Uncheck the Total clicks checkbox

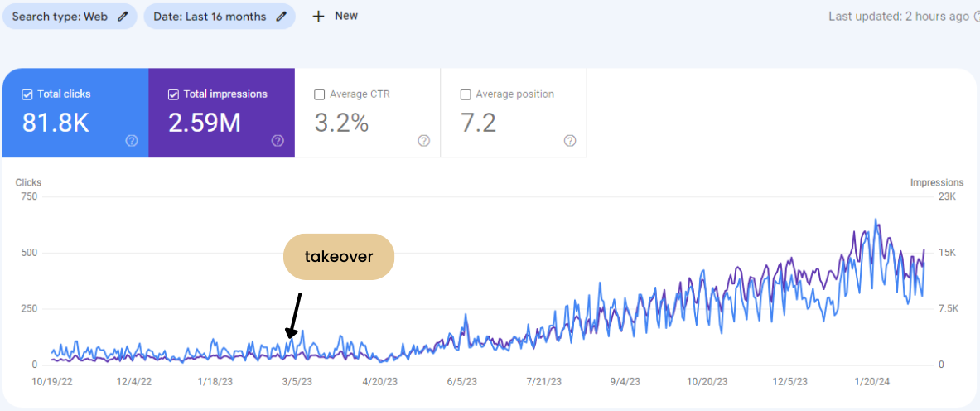pyautogui.click(x=27, y=94)
